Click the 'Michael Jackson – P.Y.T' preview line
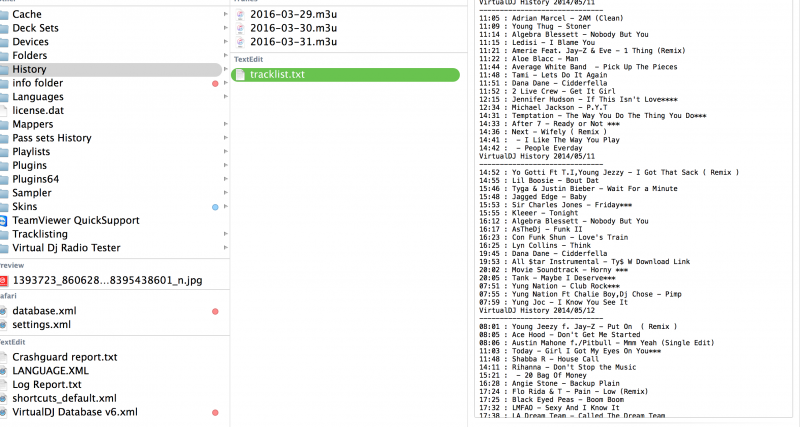 tap(543, 108)
